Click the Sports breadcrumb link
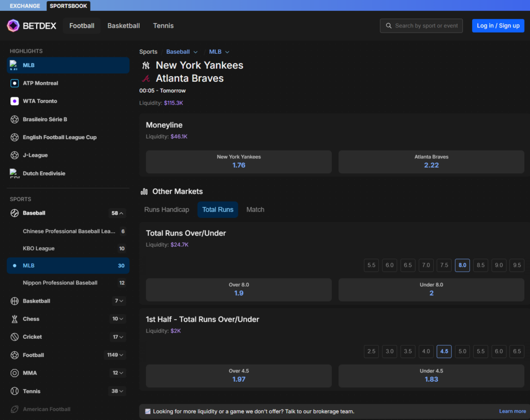This screenshot has width=530, height=420. pyautogui.click(x=149, y=52)
